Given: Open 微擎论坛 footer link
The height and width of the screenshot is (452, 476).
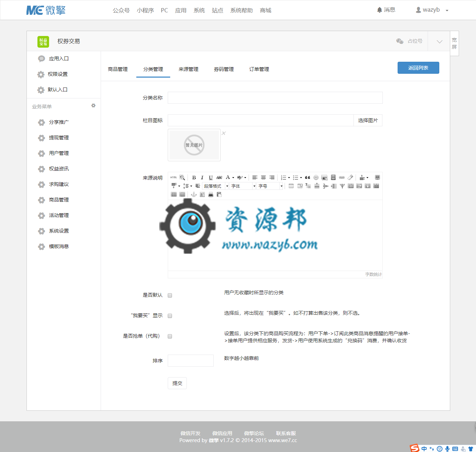Looking at the screenshot, I should pos(254,433).
